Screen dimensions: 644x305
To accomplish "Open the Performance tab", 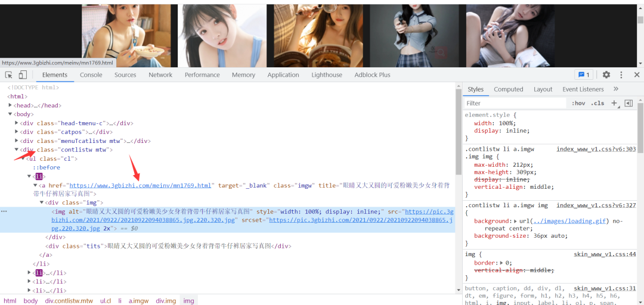I will pos(202,74).
